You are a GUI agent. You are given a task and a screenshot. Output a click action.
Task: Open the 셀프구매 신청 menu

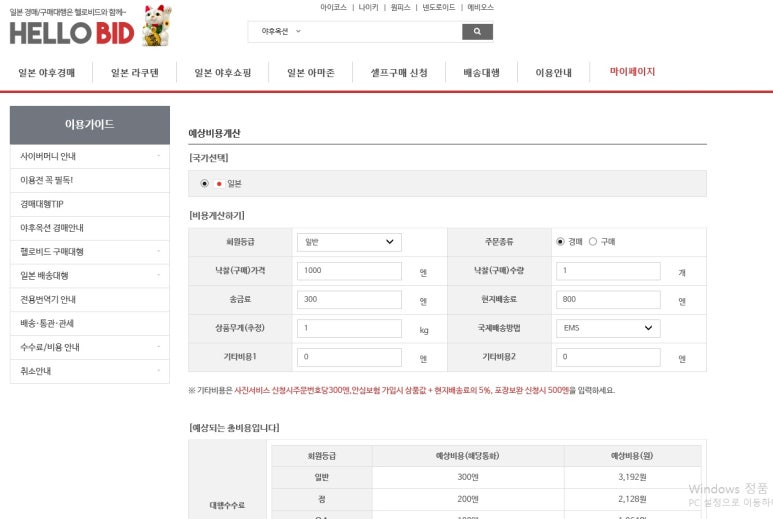click(x=399, y=73)
